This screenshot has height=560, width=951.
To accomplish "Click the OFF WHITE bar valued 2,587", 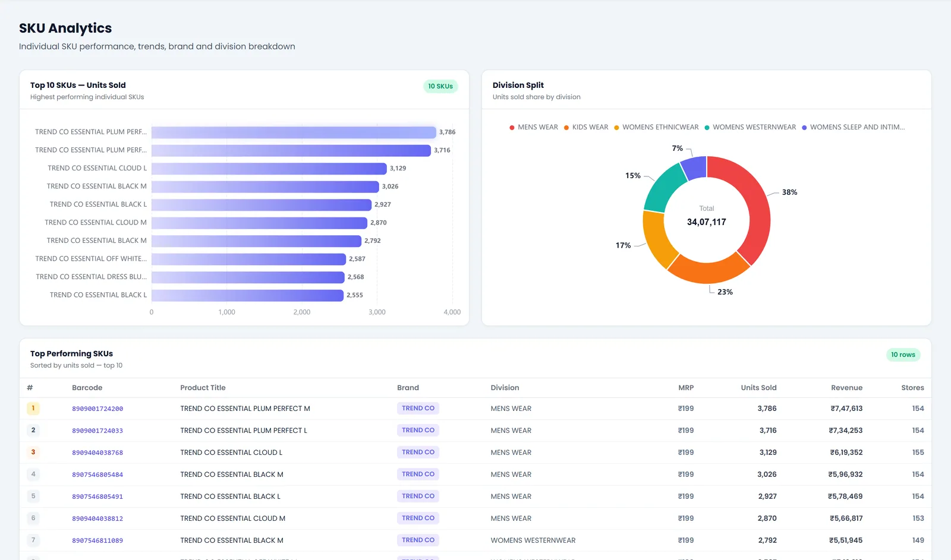I will (x=248, y=259).
